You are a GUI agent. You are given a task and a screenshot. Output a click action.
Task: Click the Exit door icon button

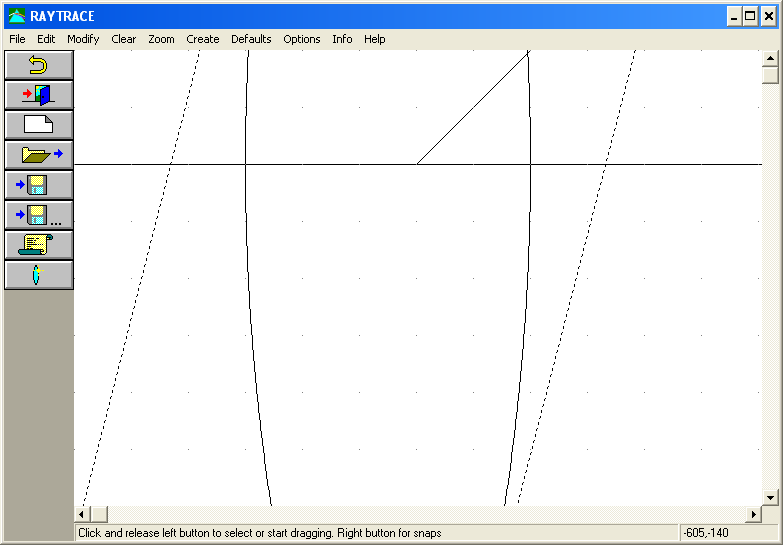[38, 95]
